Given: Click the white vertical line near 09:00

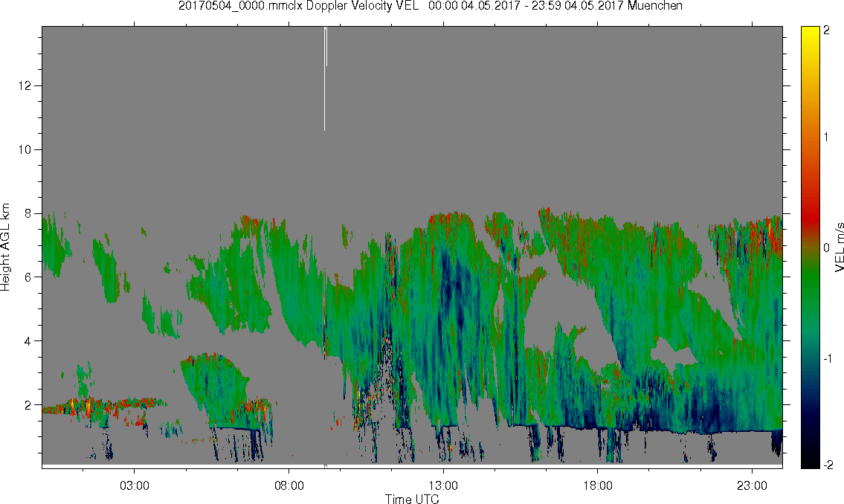Looking at the screenshot, I should pyautogui.click(x=324, y=78).
